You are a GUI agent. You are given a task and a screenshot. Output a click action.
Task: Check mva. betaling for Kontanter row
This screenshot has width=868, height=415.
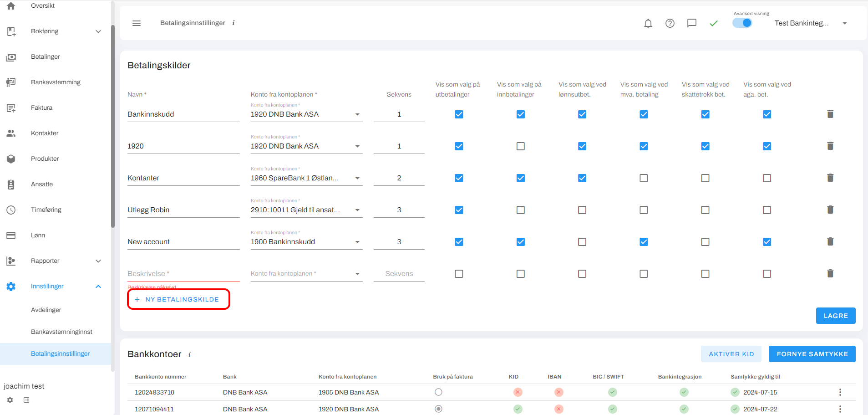(x=644, y=178)
